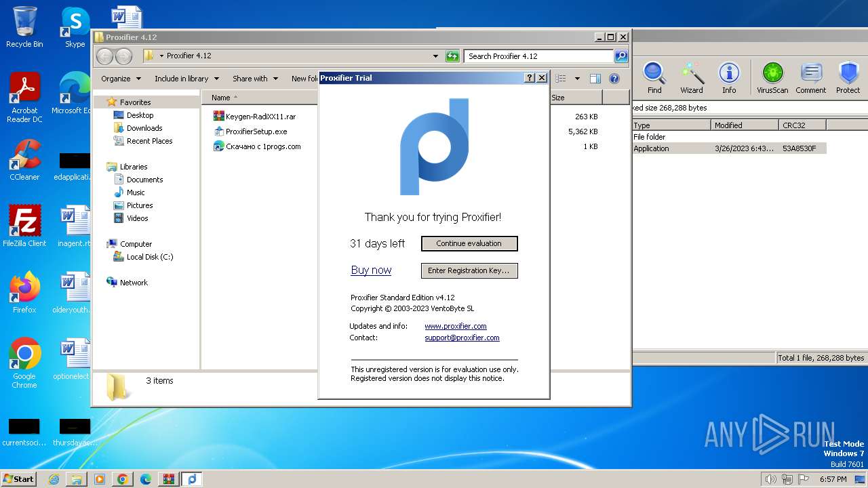Open www.proxifier.com link

click(x=456, y=326)
